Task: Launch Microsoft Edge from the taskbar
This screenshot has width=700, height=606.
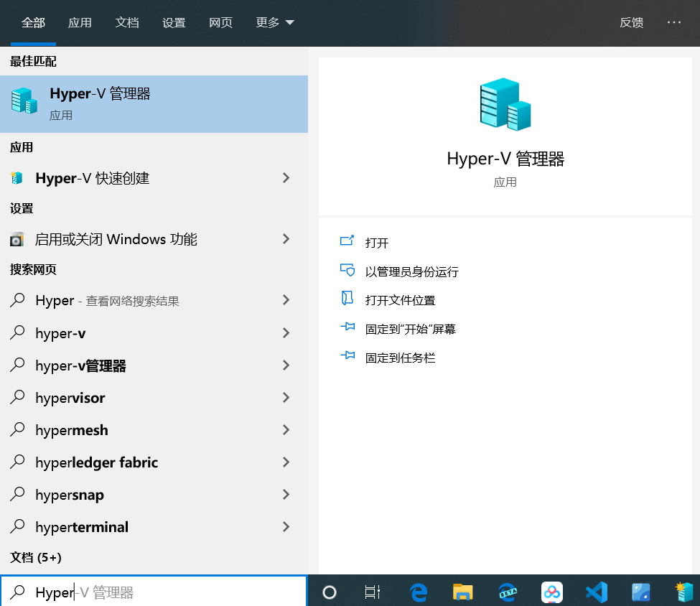Action: tap(419, 592)
